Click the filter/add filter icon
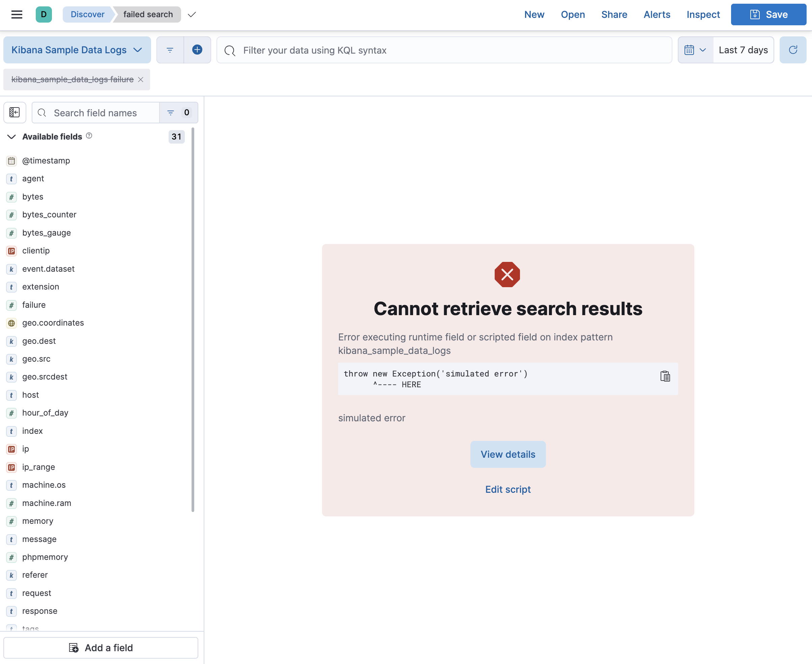Image resolution: width=812 pixels, height=664 pixels. click(198, 50)
